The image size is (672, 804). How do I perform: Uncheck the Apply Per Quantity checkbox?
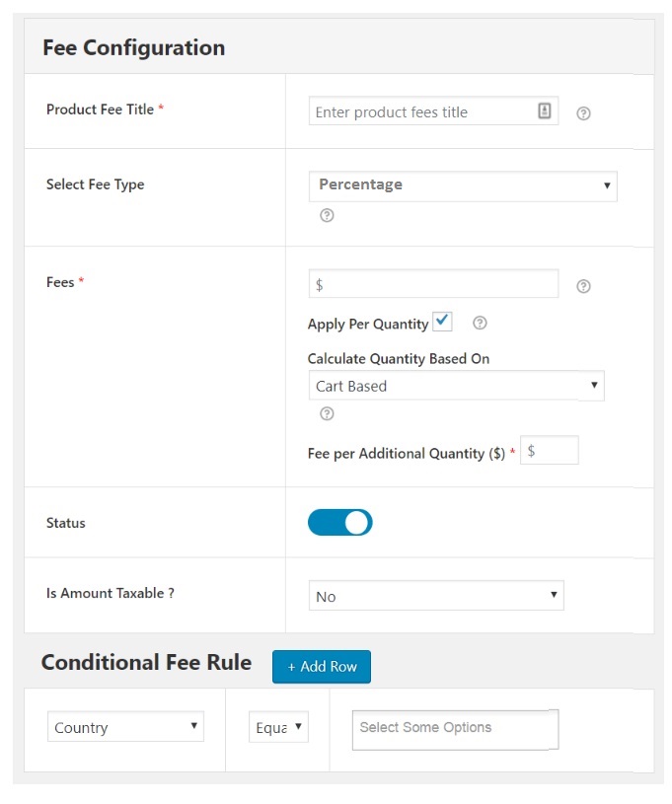click(x=442, y=322)
